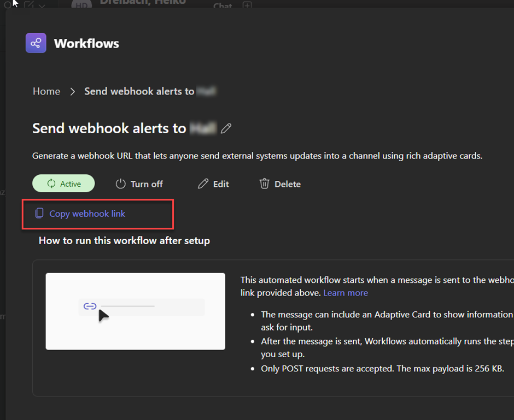The image size is (514, 420).
Task: Click the pencil icon beside the workflow title
Action: point(226,128)
